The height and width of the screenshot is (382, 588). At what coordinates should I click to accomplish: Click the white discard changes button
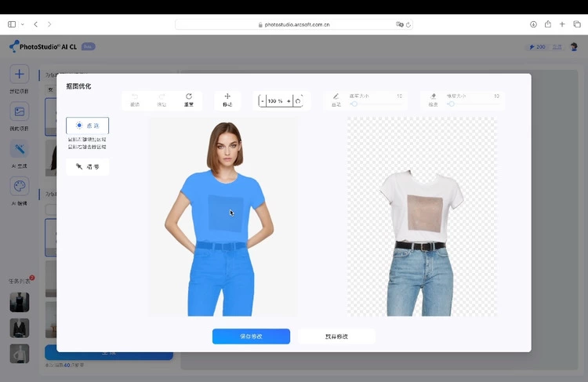point(336,336)
